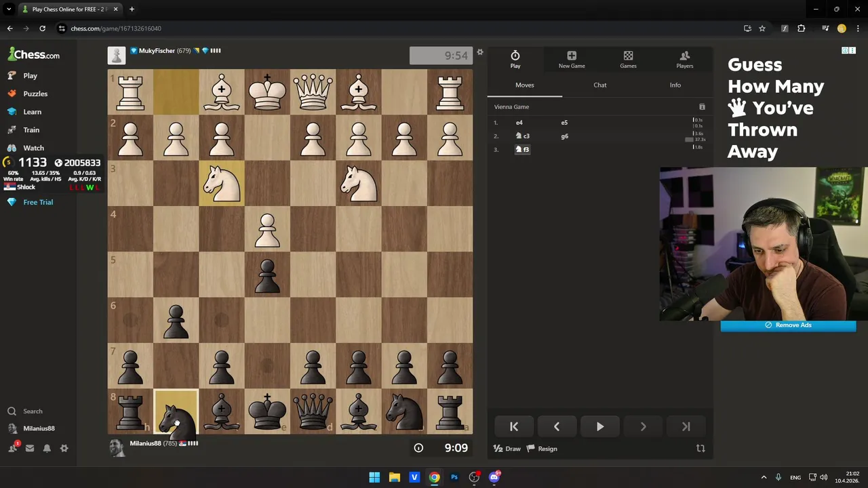This screenshot has height=488, width=868.
Task: Offer a Draw
Action: coord(507,449)
